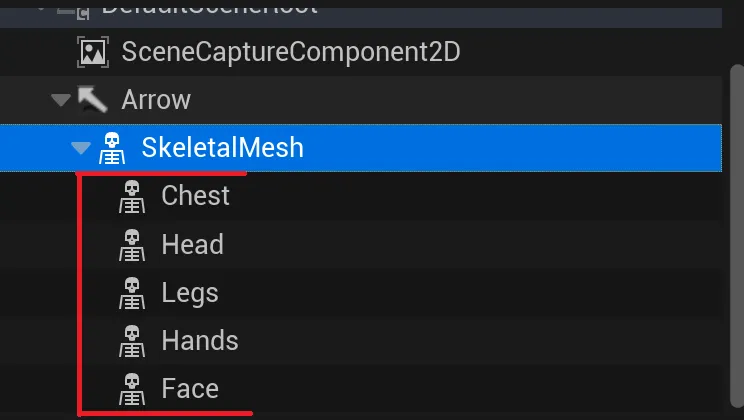The image size is (744, 420).
Task: Click the Legs skeletal mesh icon
Action: (x=132, y=292)
